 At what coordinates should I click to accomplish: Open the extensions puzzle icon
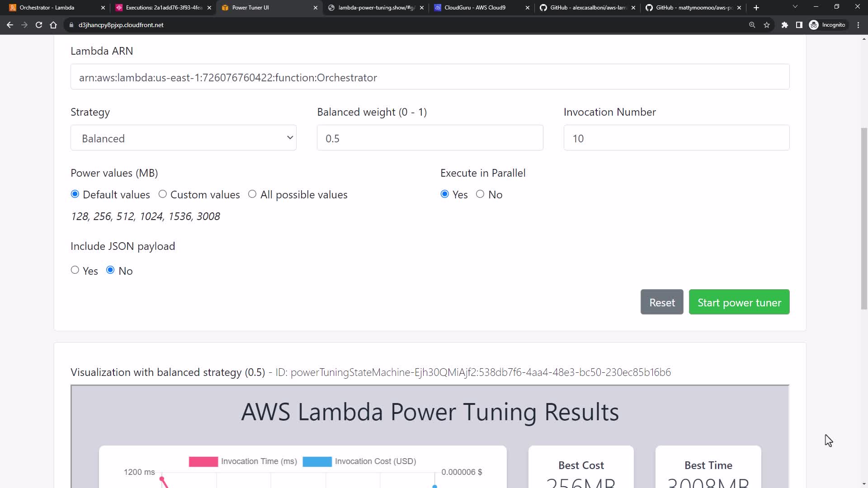[x=785, y=25]
